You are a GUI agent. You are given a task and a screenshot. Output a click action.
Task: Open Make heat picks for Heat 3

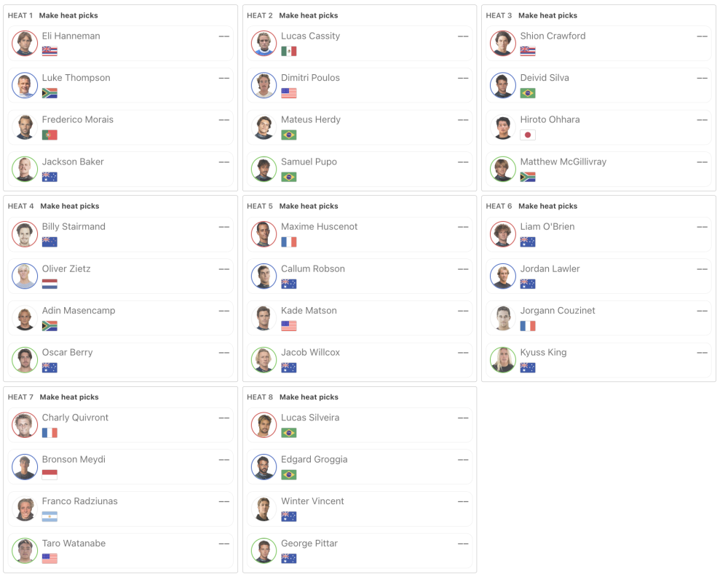[x=548, y=15]
